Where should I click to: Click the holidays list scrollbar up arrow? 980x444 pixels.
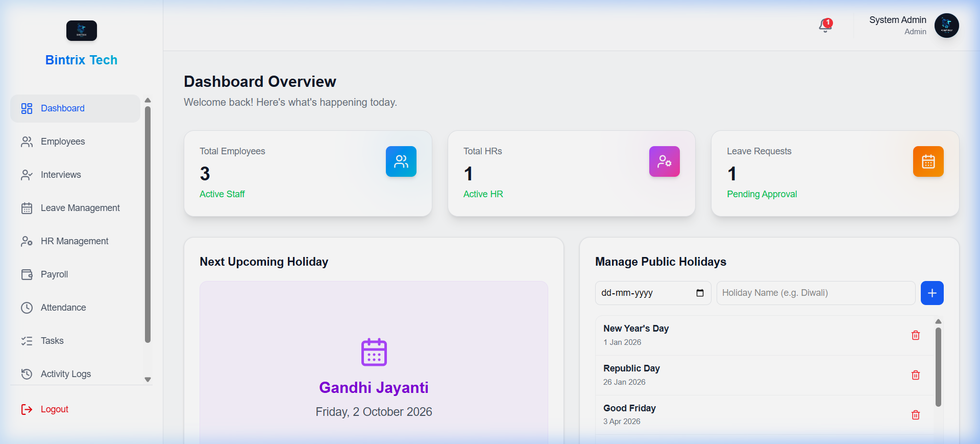938,321
